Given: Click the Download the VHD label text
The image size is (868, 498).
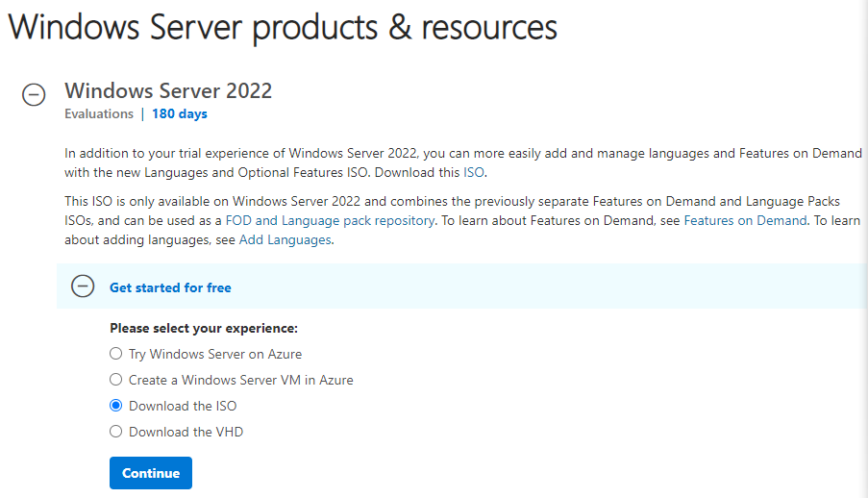Looking at the screenshot, I should [x=186, y=432].
